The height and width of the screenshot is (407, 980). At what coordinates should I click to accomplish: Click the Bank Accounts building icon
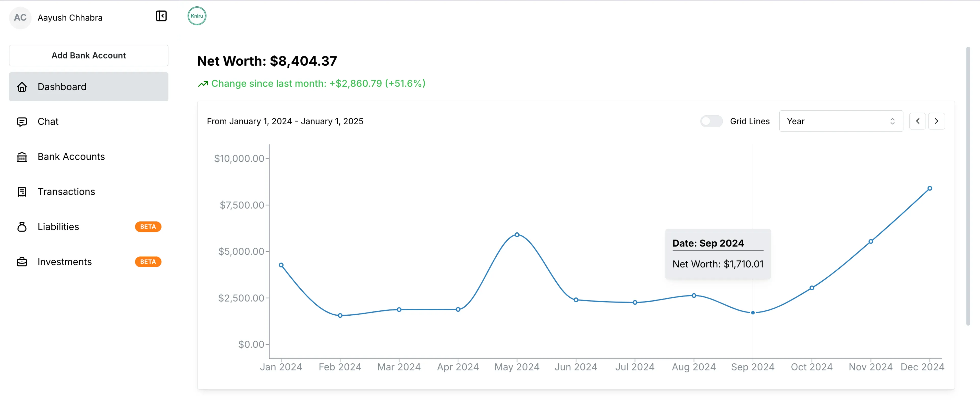pos(22,157)
